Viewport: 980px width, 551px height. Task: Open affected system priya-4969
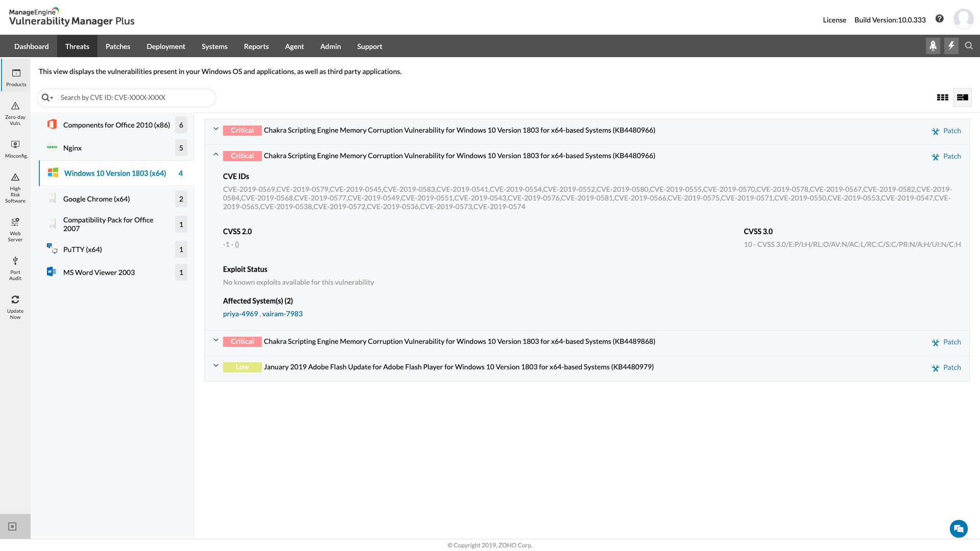(240, 314)
